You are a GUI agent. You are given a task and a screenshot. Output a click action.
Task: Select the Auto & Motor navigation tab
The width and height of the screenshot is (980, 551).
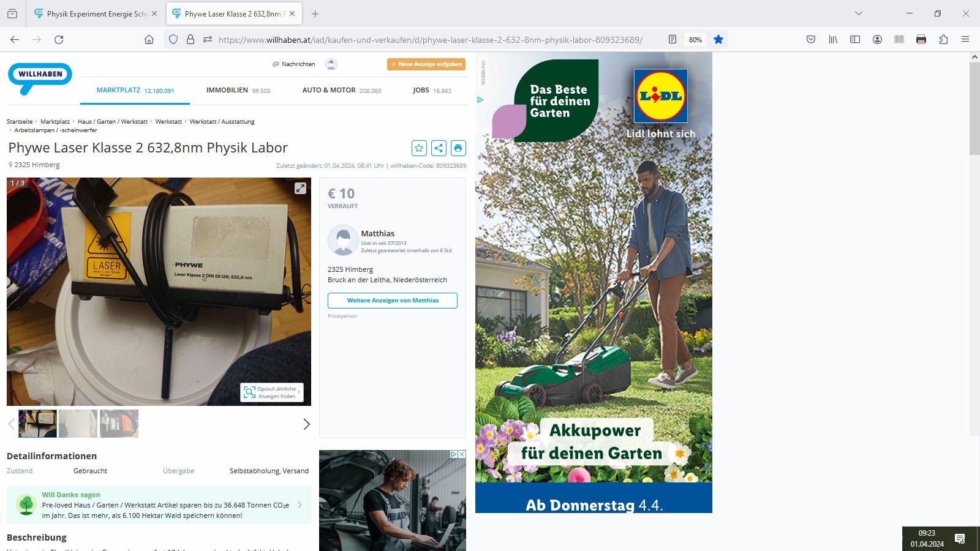point(342,91)
